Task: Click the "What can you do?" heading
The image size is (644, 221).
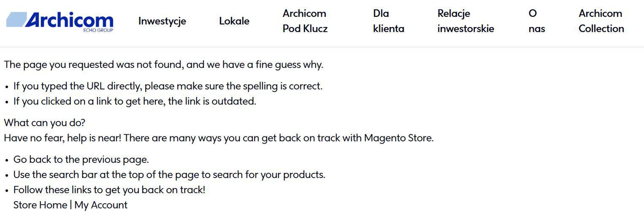Action: (x=44, y=123)
